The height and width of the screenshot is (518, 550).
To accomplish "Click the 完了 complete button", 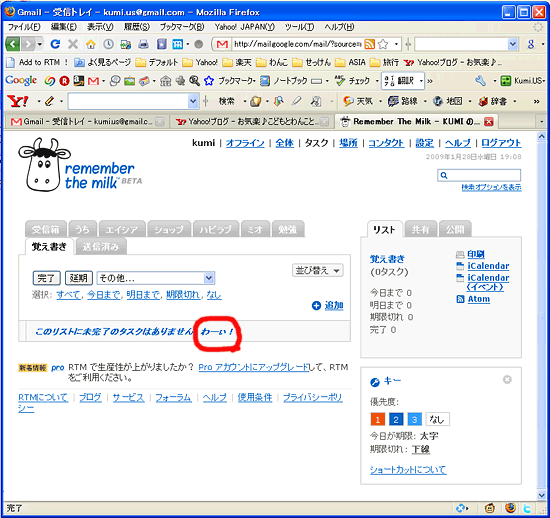I will pos(46,278).
